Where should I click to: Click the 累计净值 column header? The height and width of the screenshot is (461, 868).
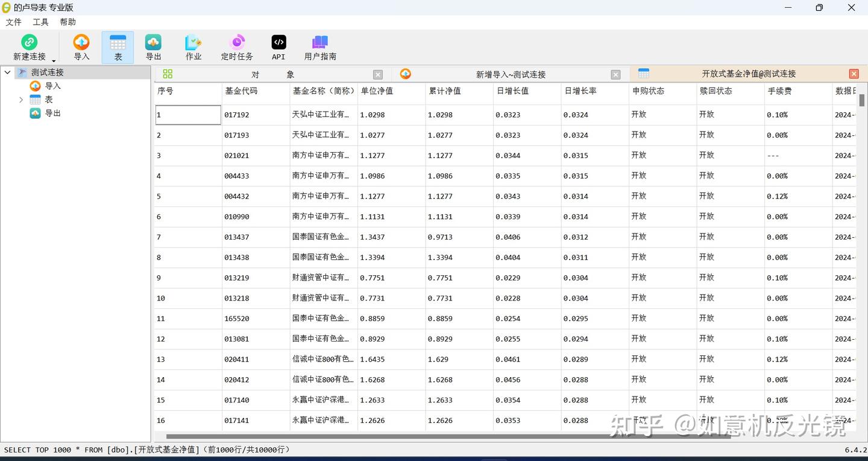459,91
